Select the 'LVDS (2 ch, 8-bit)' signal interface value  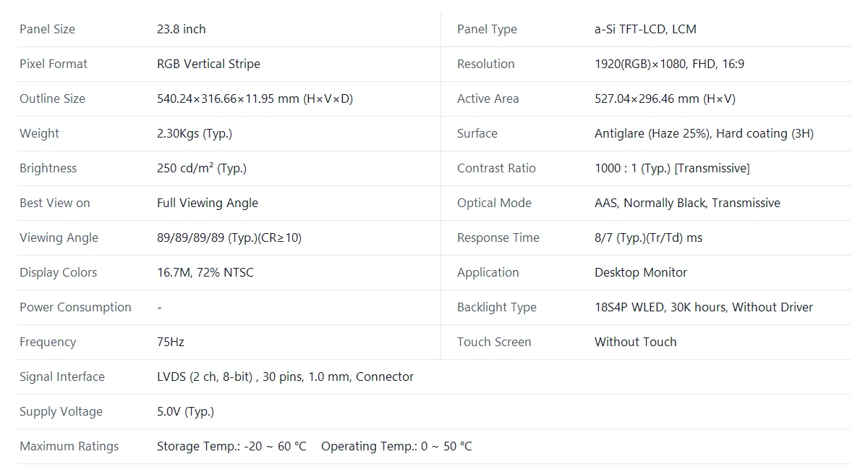pyautogui.click(x=205, y=377)
